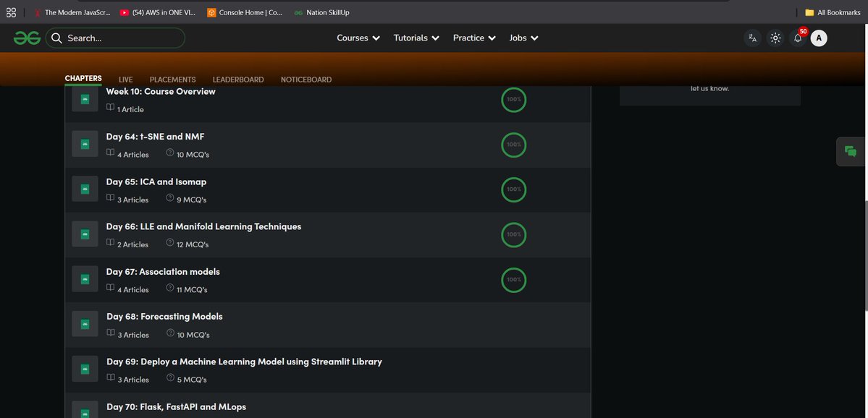
Task: Open the 'All Bookmarks' folder
Action: (x=833, y=12)
